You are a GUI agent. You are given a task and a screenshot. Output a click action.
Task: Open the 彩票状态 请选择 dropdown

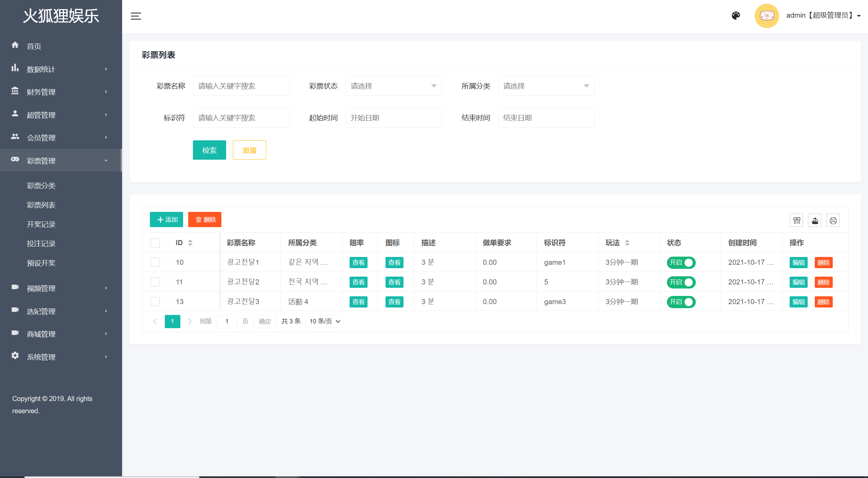pos(393,86)
